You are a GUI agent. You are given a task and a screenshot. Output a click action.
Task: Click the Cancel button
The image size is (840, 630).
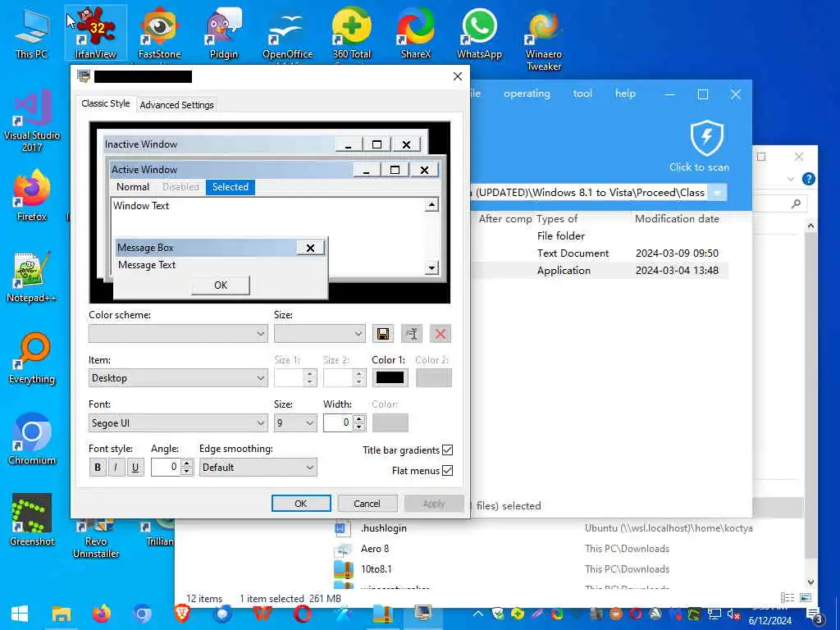367,504
